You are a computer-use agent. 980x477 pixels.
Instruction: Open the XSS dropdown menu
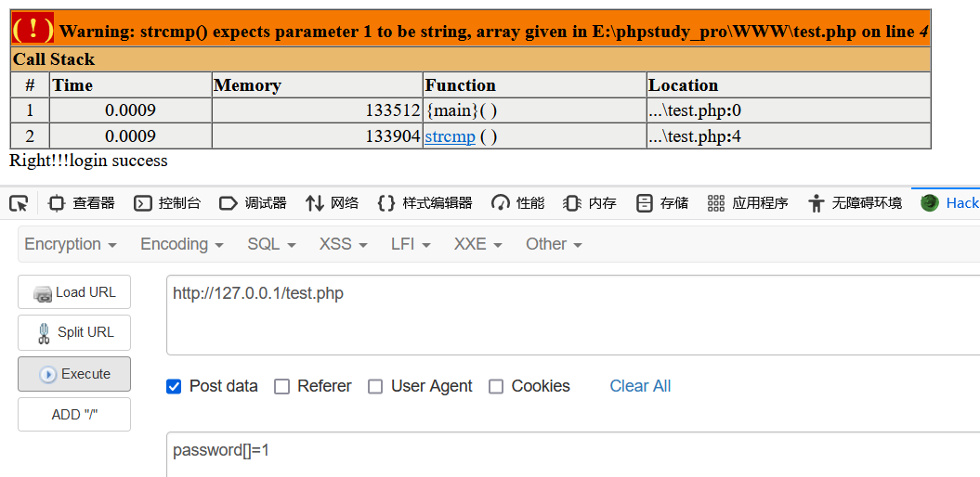point(343,244)
